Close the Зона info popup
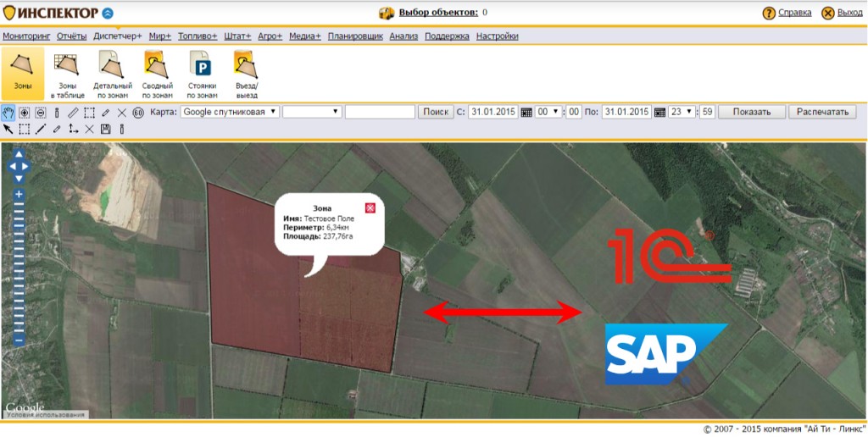The width and height of the screenshot is (868, 437). click(x=370, y=208)
